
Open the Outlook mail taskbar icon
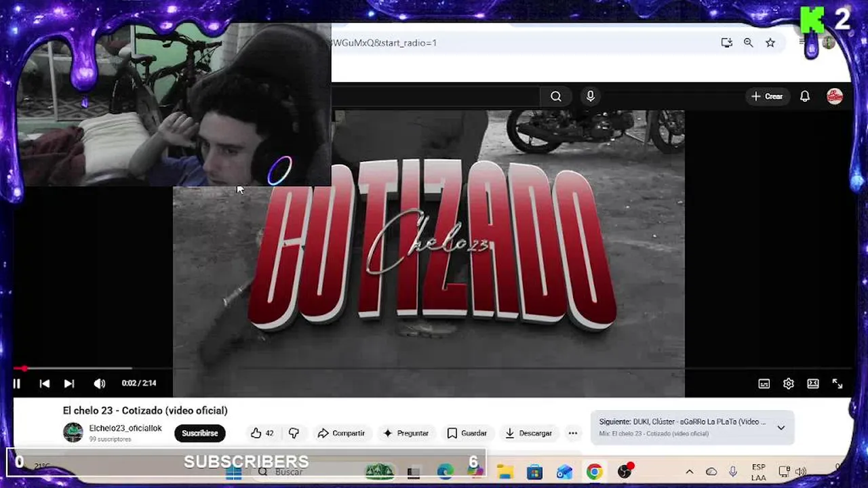click(564, 472)
